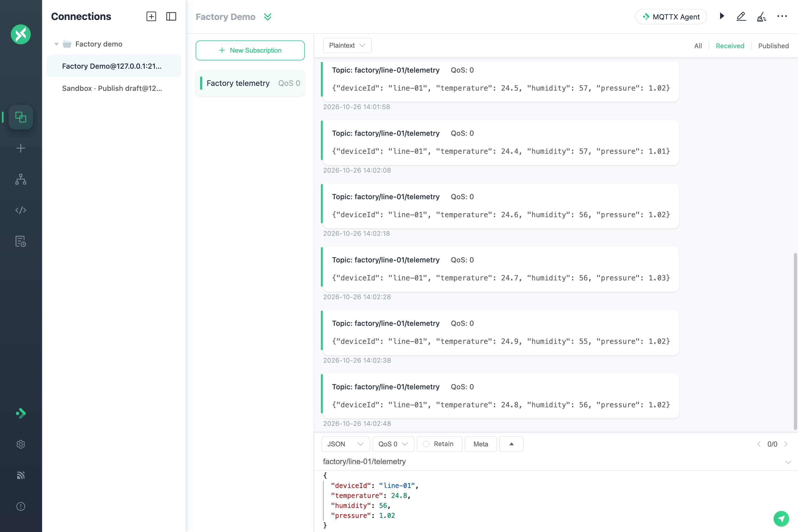Show Published messages tab
Image resolution: width=798 pixels, height=532 pixels.
click(x=773, y=46)
